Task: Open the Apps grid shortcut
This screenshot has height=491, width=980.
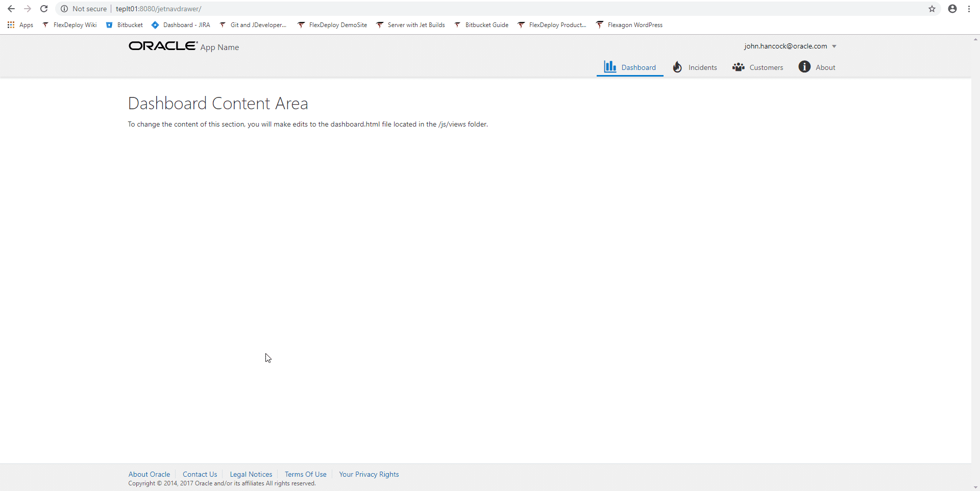Action: click(x=20, y=25)
